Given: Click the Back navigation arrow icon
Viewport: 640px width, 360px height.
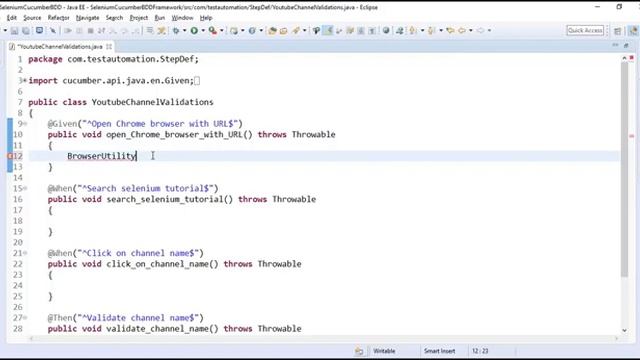Looking at the screenshot, I should [462, 31].
